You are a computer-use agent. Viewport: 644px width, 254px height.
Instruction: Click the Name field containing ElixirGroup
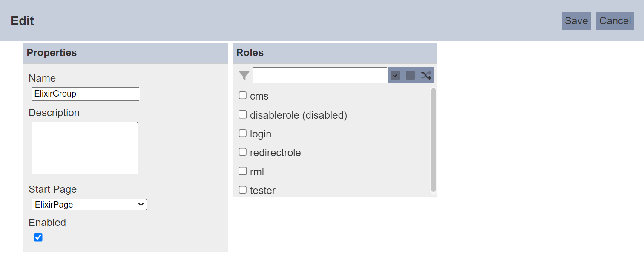pos(86,94)
